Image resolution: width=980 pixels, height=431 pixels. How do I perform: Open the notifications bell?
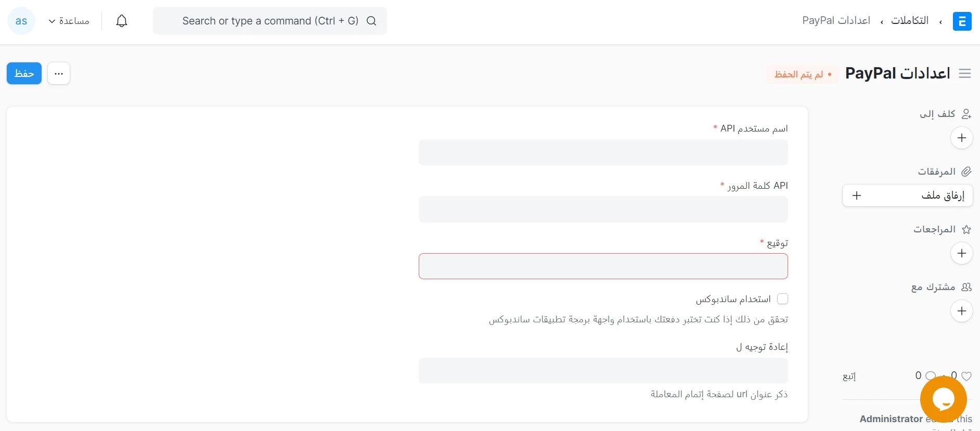(x=122, y=21)
